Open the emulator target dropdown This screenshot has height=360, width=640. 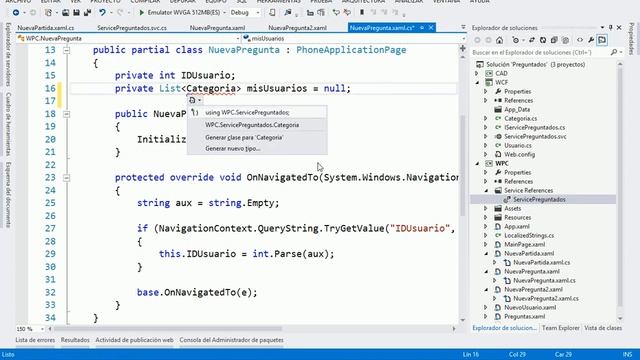coord(224,13)
